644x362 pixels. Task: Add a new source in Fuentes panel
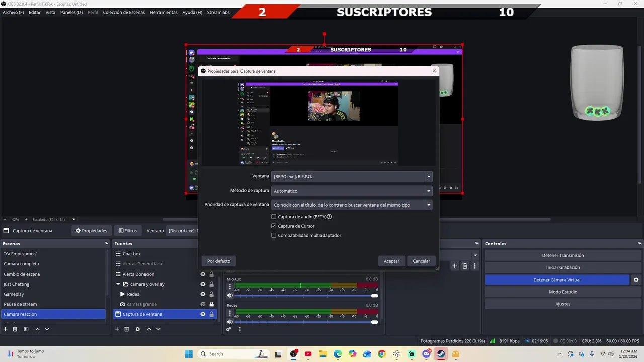pos(117,329)
